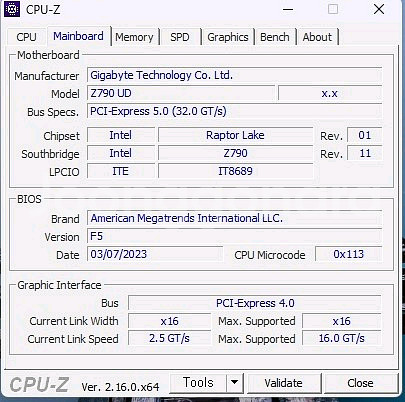405x402 pixels.
Task: Click the Close button at bottom
Action: tap(360, 383)
